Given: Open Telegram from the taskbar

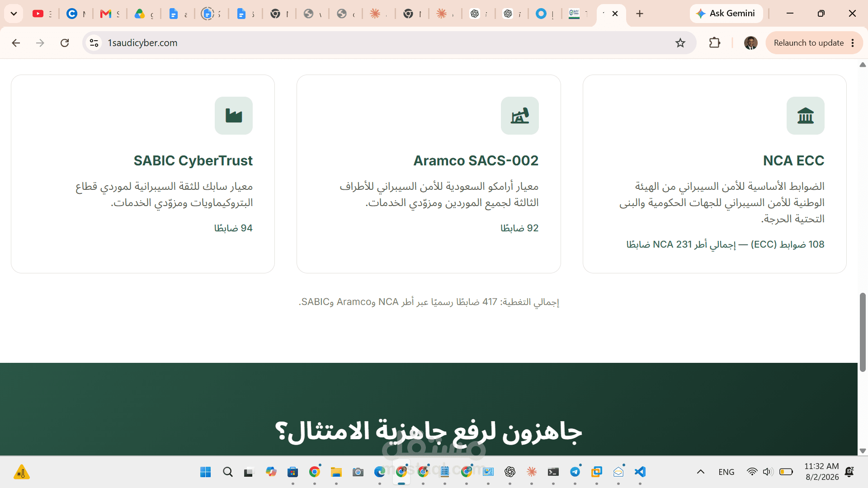Looking at the screenshot, I should (x=575, y=472).
